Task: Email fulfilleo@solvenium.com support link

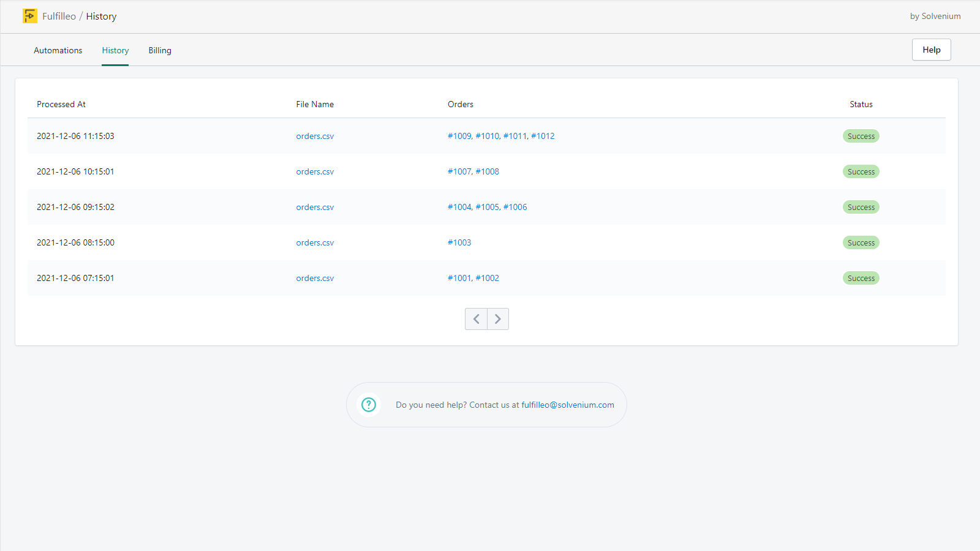Action: pos(568,405)
